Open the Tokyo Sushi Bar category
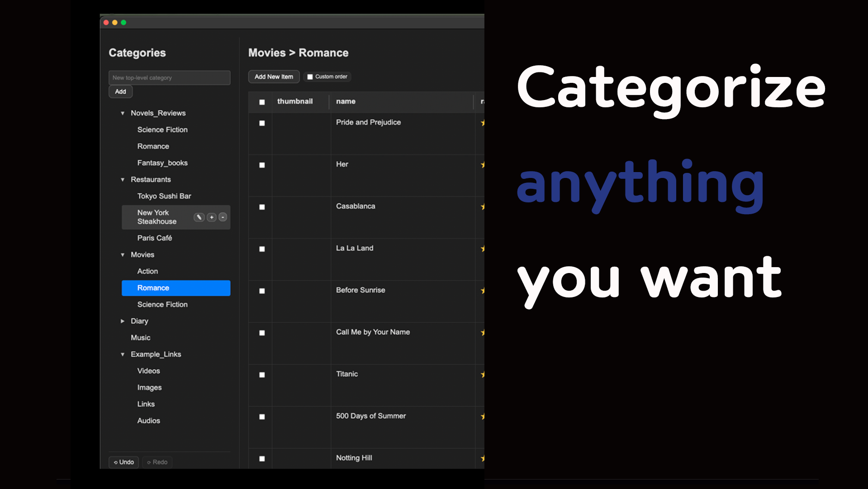868x489 pixels. 164,196
